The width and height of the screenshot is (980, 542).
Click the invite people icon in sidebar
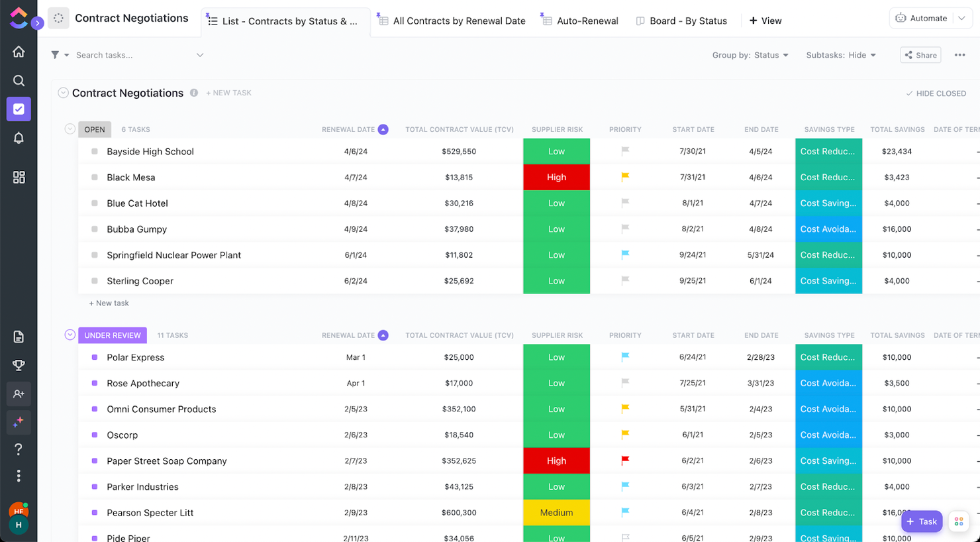(x=19, y=394)
